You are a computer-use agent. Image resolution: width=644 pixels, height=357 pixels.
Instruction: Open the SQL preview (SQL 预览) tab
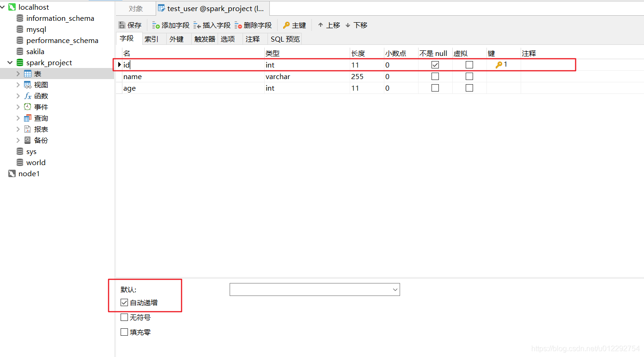(285, 39)
